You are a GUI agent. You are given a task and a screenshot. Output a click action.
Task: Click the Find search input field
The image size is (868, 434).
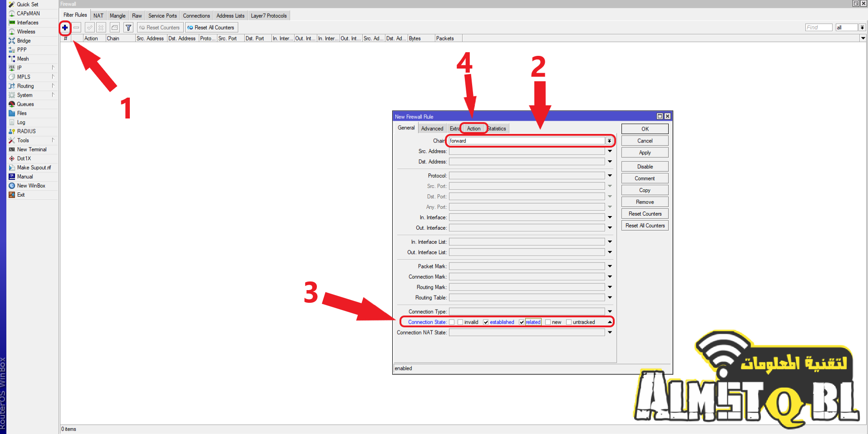click(818, 28)
